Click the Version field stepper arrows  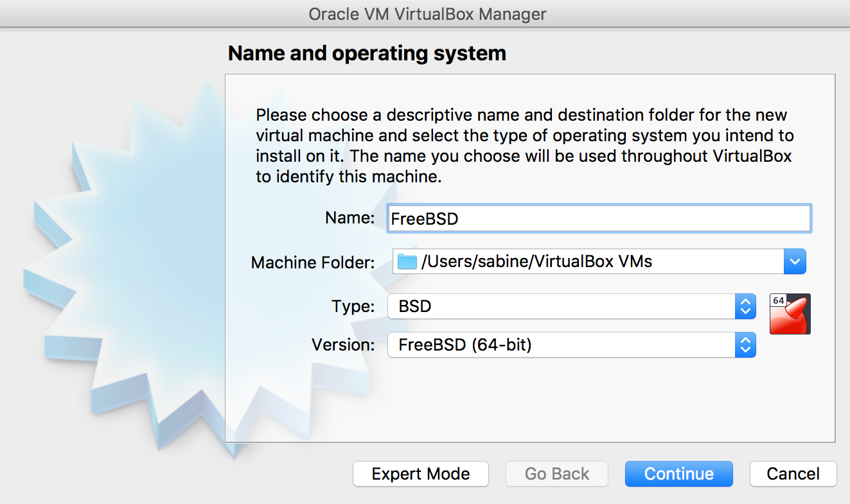745,345
